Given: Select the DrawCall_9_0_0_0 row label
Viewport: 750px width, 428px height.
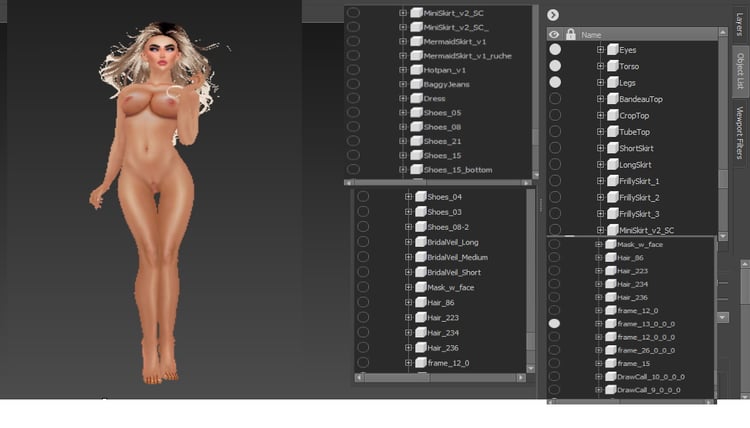Looking at the screenshot, I should tap(649, 390).
